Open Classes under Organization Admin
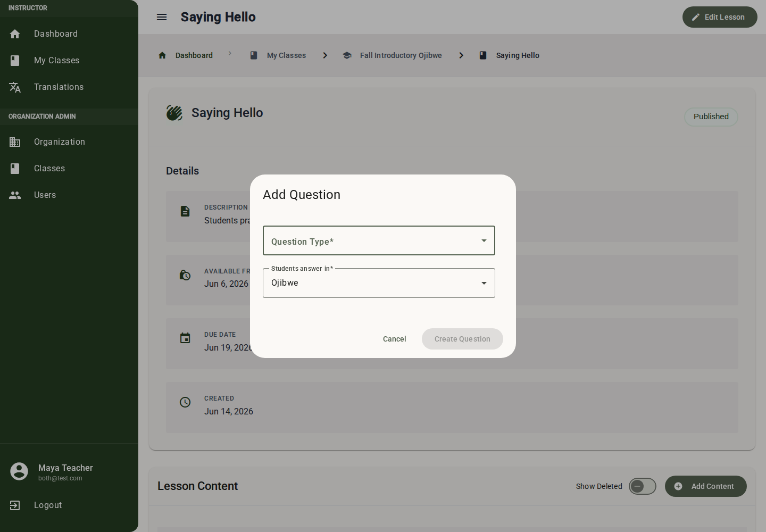The height and width of the screenshot is (532, 766). pyautogui.click(x=69, y=169)
